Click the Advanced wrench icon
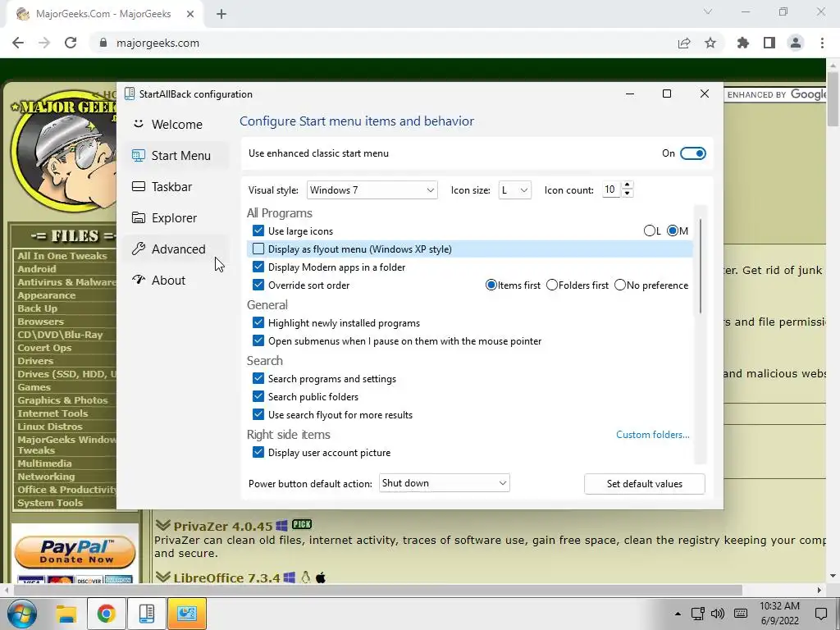 point(139,249)
